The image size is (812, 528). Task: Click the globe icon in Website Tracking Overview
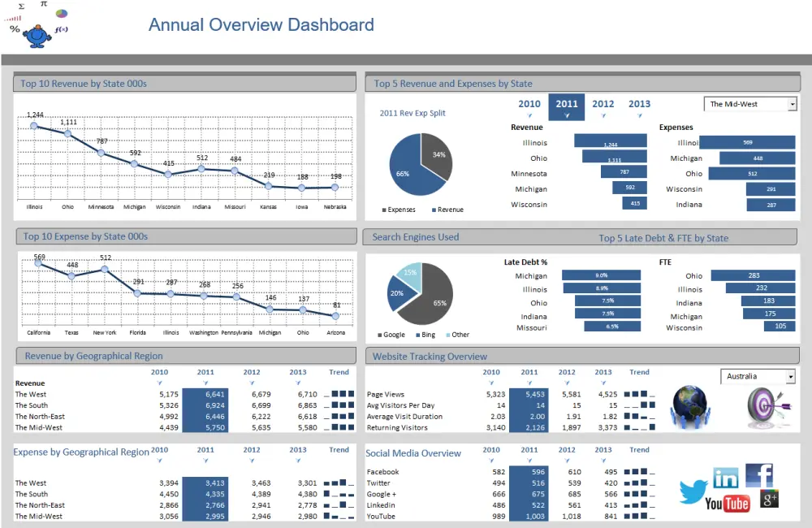click(x=689, y=406)
